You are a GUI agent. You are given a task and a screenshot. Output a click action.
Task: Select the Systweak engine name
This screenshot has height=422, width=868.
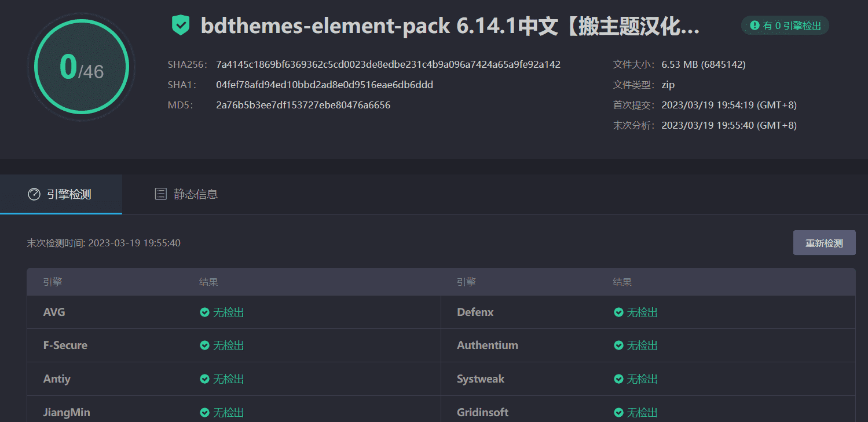(x=481, y=379)
